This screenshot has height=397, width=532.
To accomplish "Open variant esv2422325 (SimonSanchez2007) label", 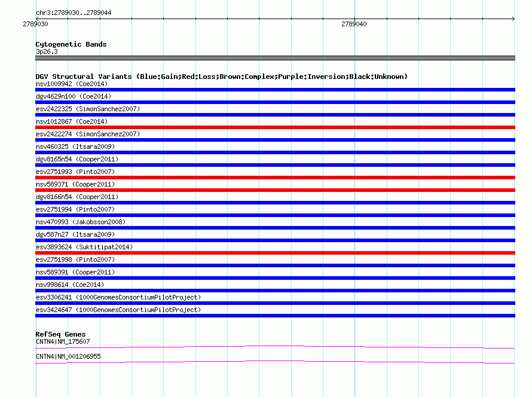I will pos(88,109).
